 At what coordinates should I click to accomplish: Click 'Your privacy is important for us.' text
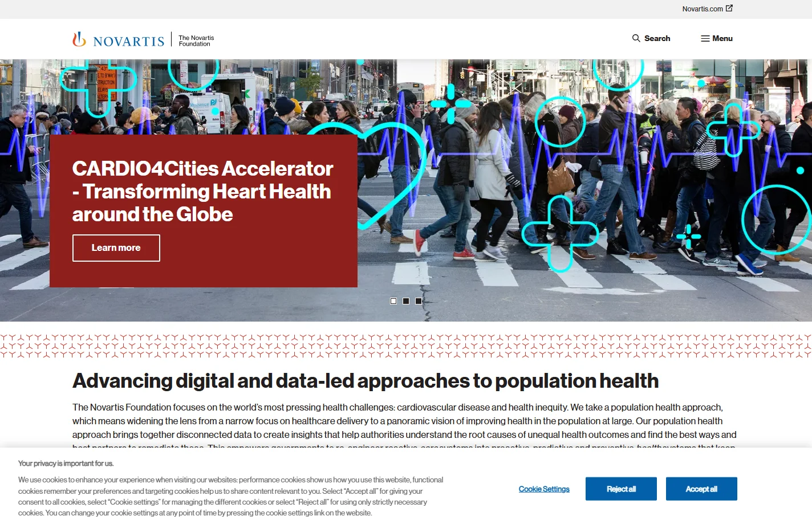click(x=66, y=464)
